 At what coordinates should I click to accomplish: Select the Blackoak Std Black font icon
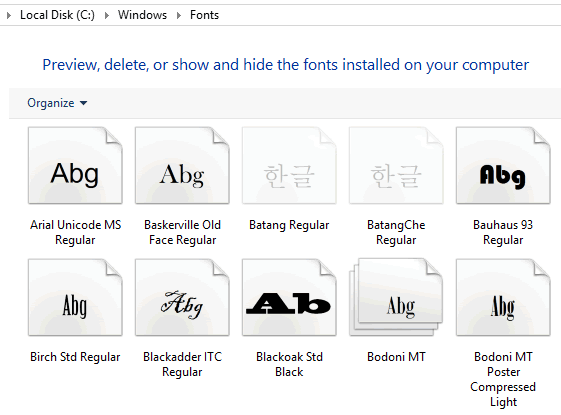(289, 297)
